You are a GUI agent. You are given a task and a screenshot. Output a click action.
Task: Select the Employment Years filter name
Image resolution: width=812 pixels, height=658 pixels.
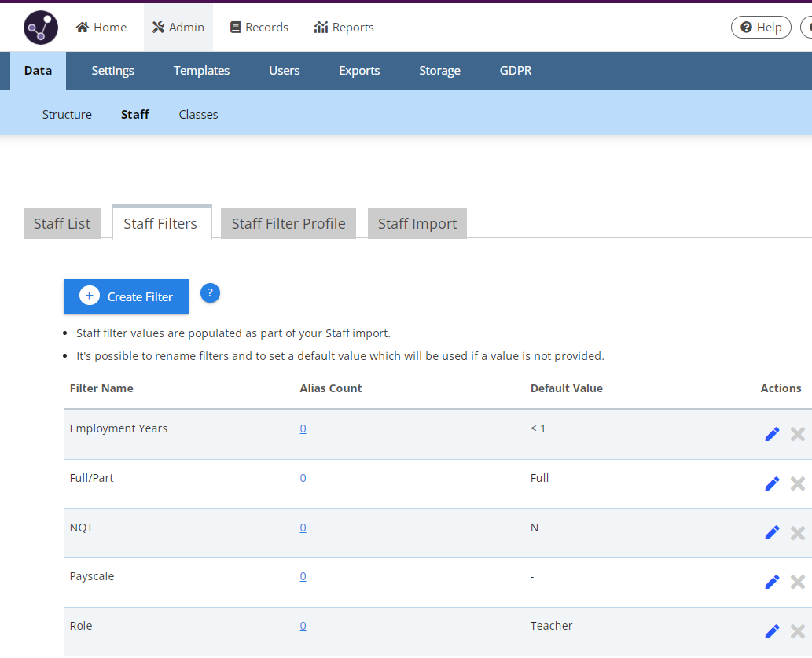(119, 428)
